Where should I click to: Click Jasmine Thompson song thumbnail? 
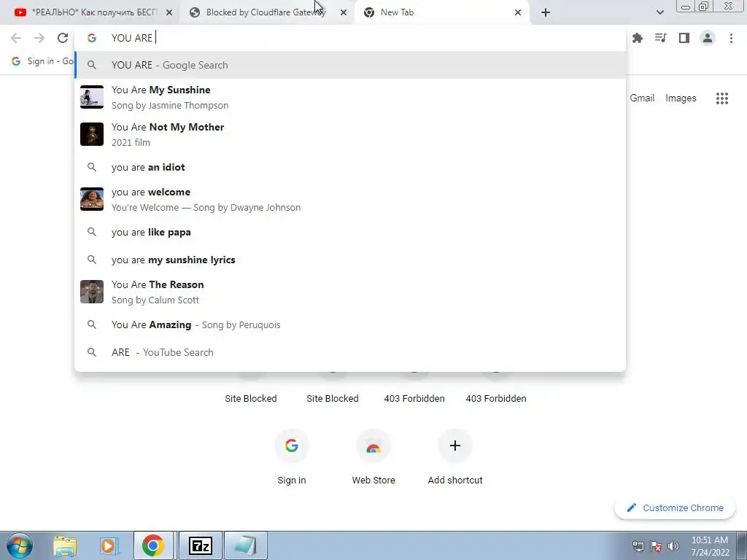pos(92,97)
